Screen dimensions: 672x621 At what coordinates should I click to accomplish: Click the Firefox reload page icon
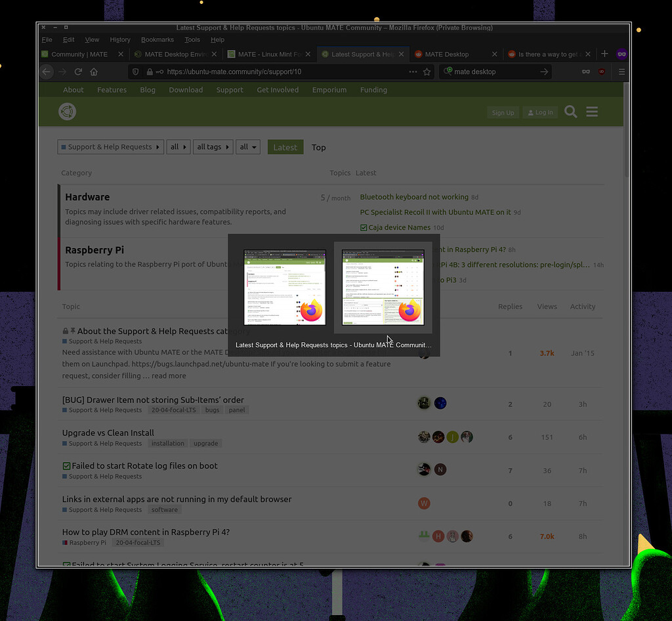pos(78,72)
